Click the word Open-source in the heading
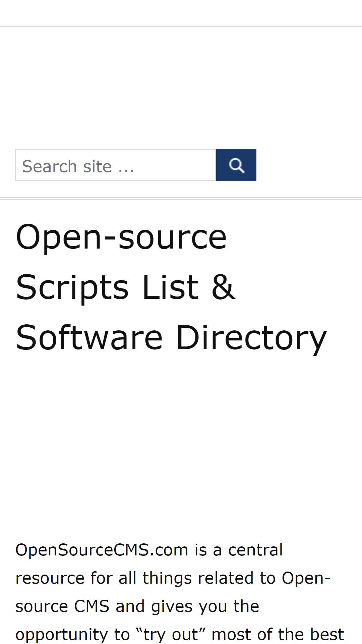The image size is (362, 644). (x=121, y=237)
